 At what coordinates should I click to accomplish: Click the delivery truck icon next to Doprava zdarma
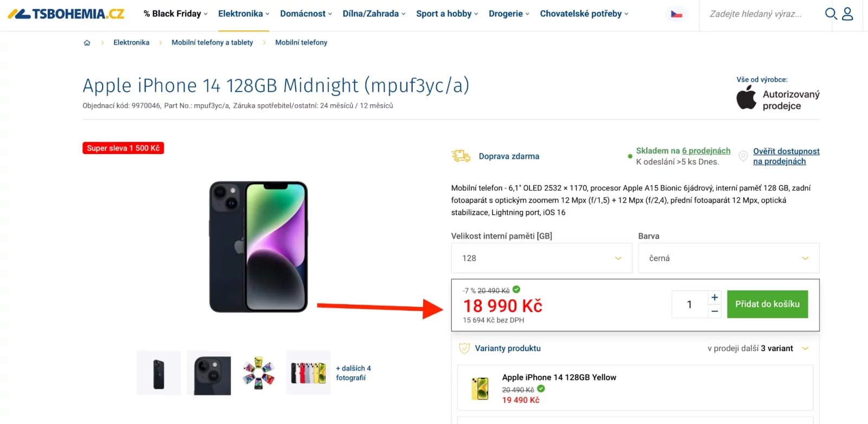460,156
